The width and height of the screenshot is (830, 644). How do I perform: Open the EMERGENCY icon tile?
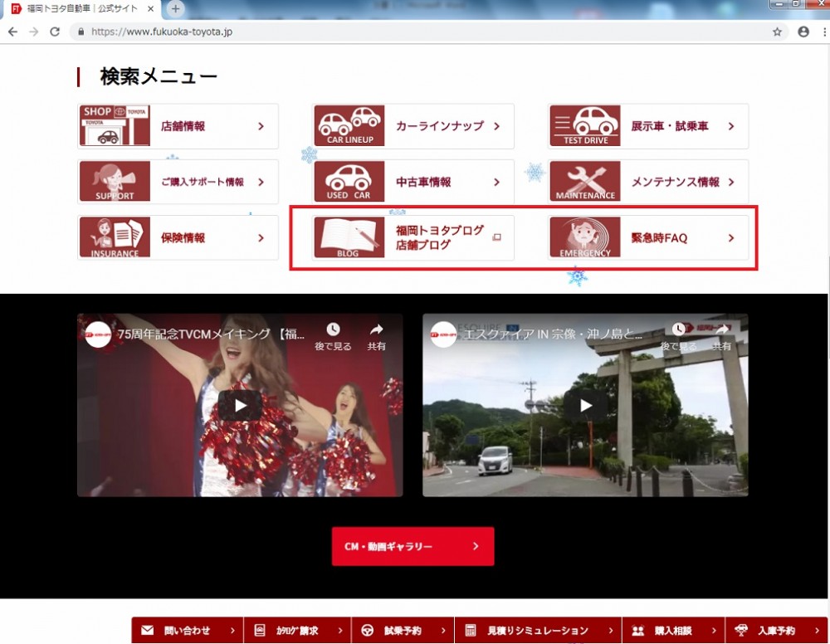[585, 237]
